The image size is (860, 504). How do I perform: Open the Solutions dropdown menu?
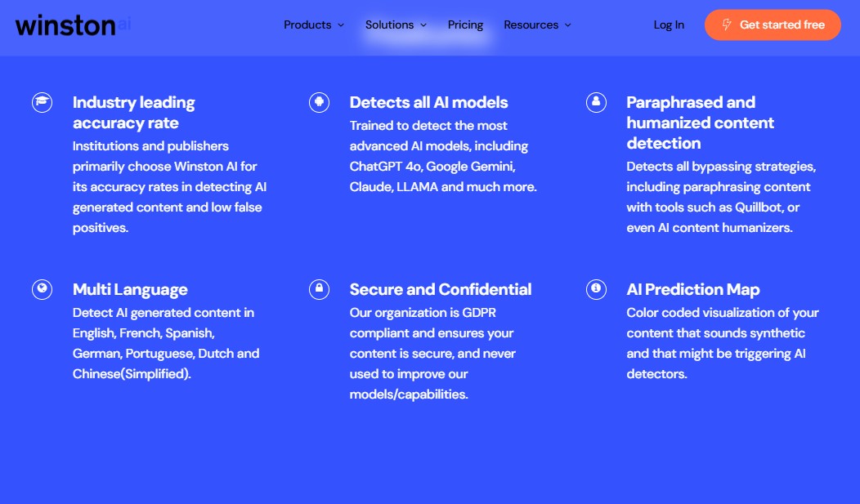(x=396, y=25)
